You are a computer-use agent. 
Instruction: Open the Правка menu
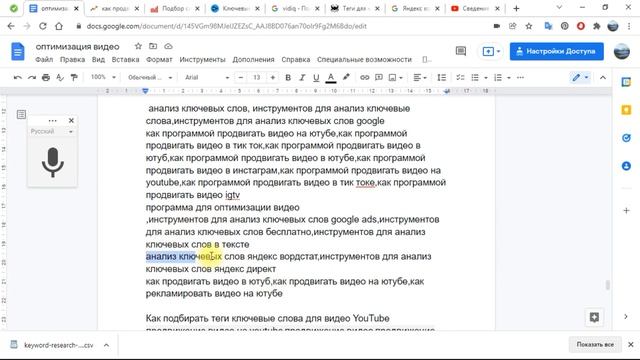(72, 60)
